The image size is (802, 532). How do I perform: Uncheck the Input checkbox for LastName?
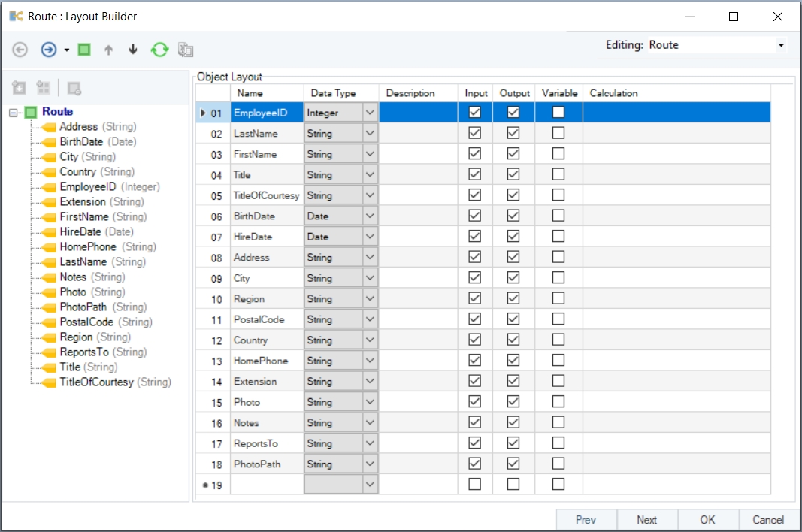pos(474,133)
